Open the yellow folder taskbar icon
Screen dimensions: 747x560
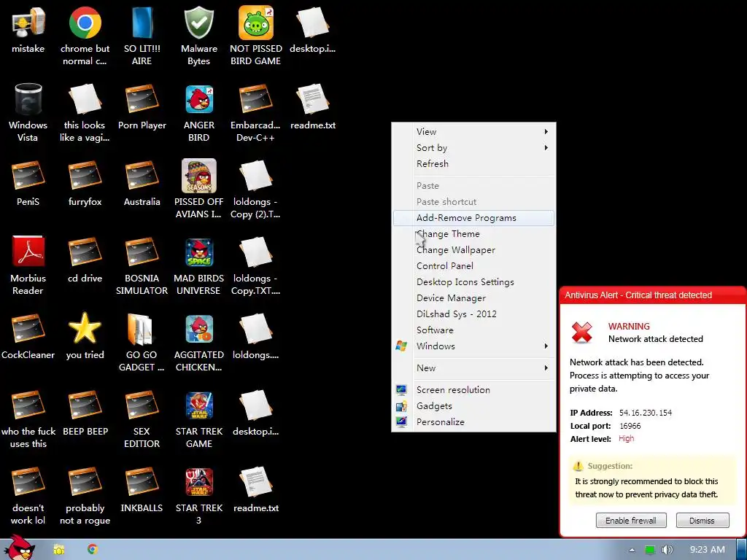[x=59, y=550]
